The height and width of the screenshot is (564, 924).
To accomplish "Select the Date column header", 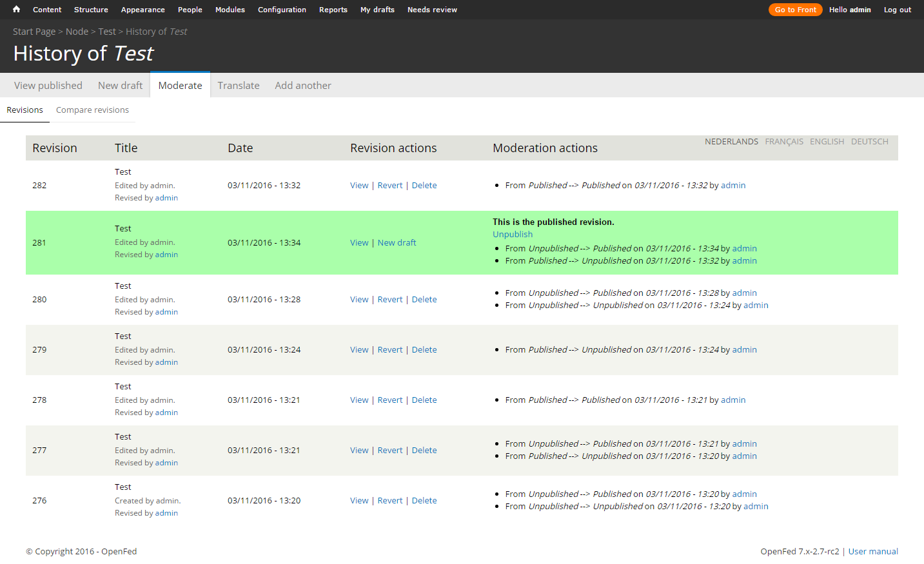I will pos(240,148).
